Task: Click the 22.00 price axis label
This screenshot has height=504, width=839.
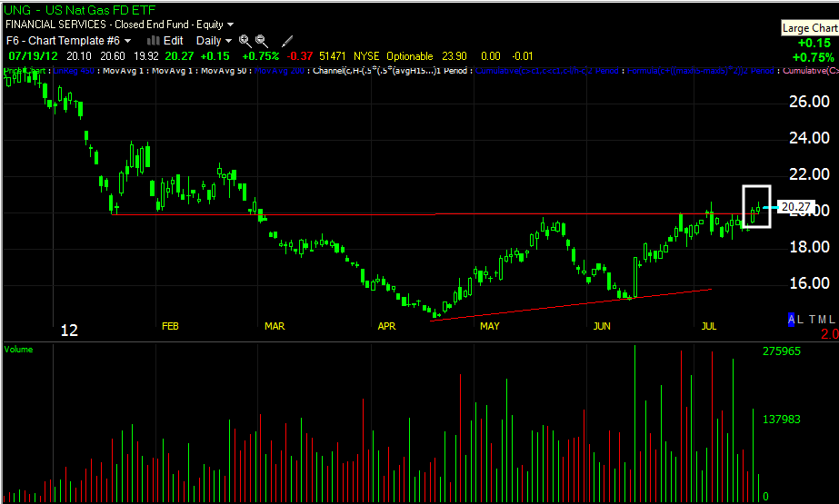Action: coord(809,174)
